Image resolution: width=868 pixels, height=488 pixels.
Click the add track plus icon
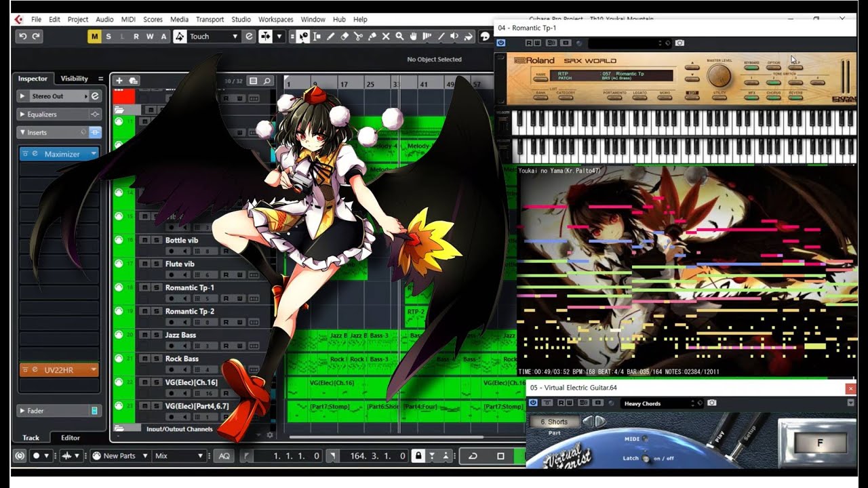tap(119, 81)
